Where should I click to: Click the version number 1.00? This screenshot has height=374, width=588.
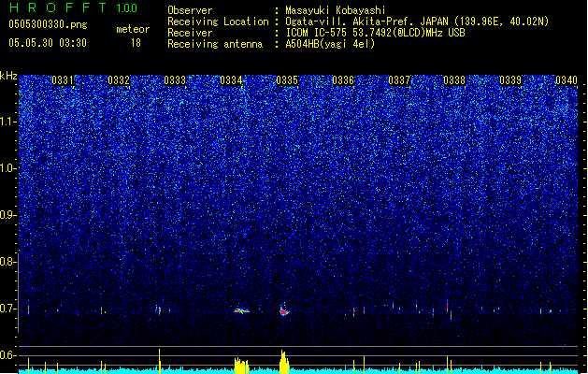tap(127, 8)
